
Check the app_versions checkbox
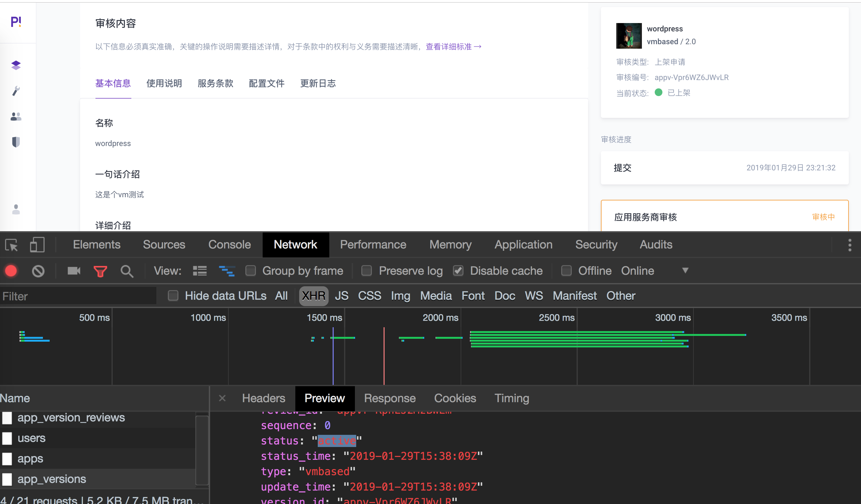(7, 479)
